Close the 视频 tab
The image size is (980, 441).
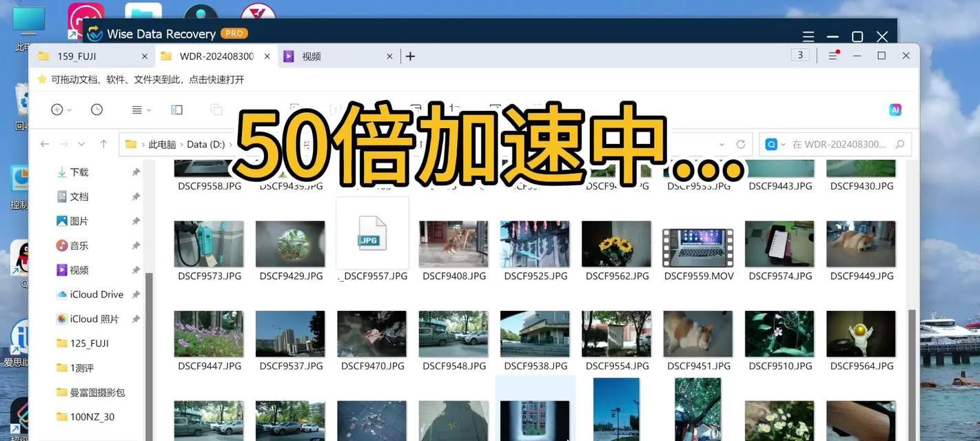tap(389, 57)
